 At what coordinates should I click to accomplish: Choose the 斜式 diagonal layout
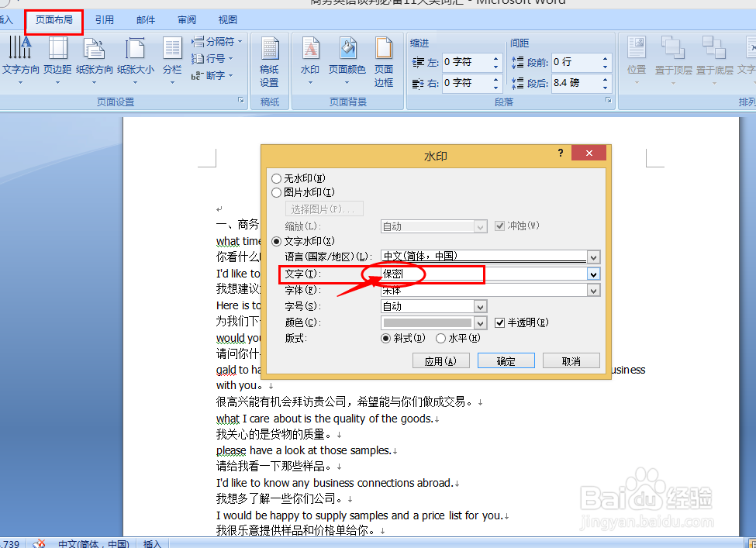click(385, 339)
